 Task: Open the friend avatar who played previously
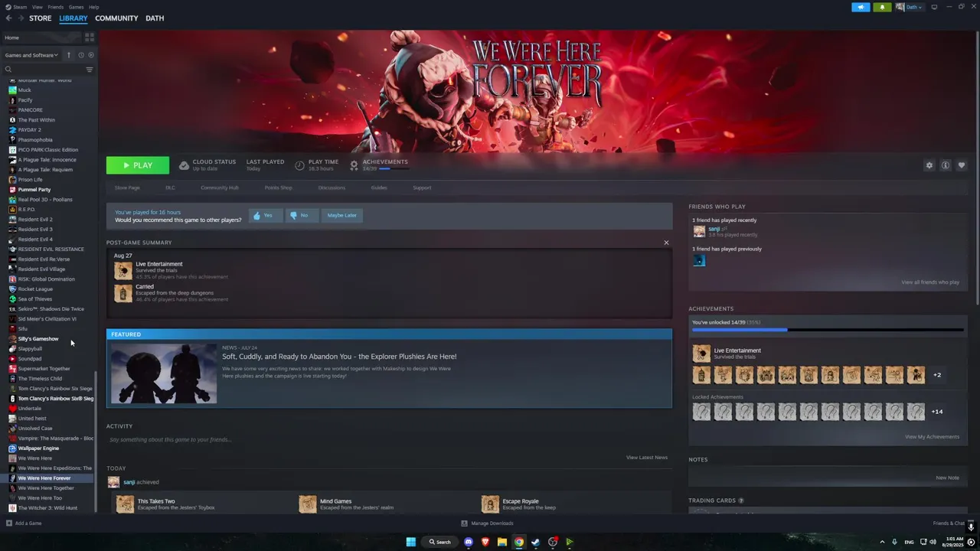tap(699, 261)
